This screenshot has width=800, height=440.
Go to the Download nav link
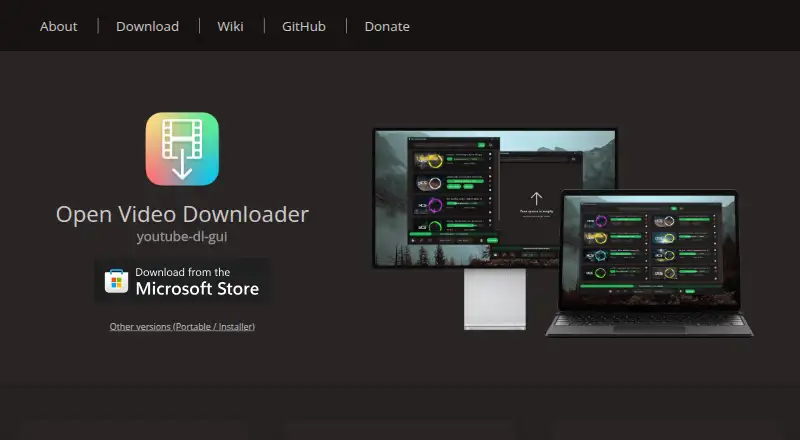click(x=147, y=27)
